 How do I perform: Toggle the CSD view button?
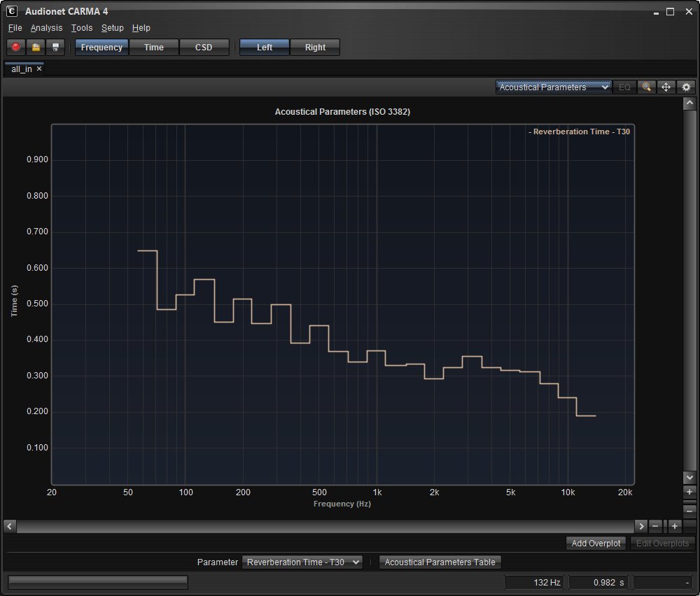pyautogui.click(x=204, y=48)
